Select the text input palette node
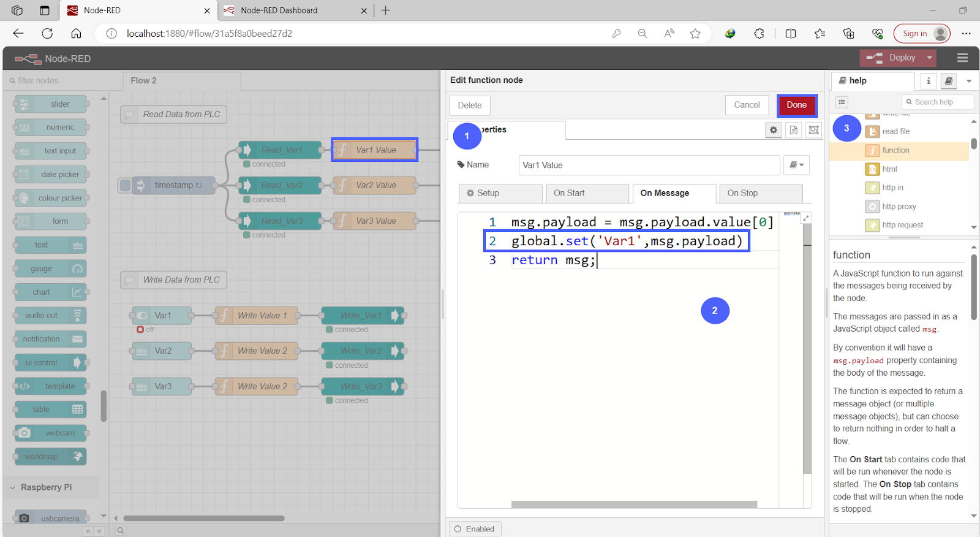 pos(51,151)
